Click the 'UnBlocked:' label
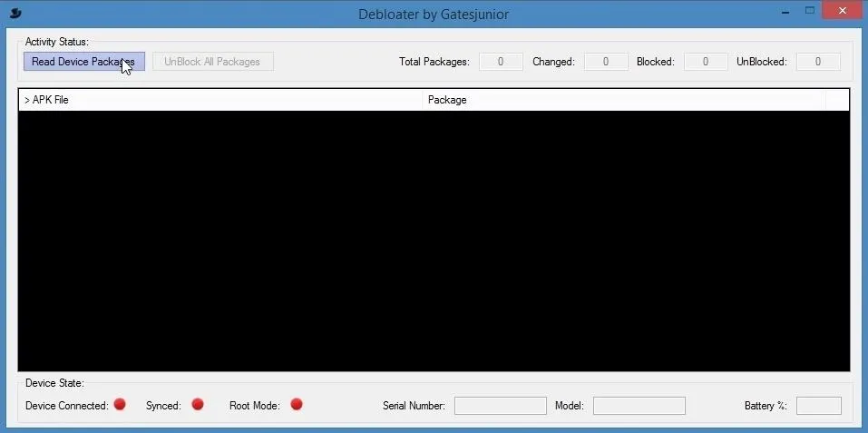 [x=762, y=62]
